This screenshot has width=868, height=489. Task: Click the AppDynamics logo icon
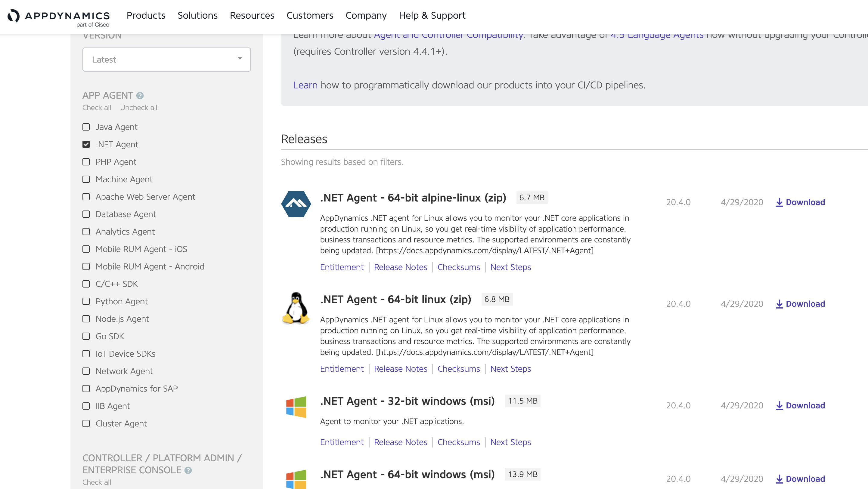[x=14, y=16]
